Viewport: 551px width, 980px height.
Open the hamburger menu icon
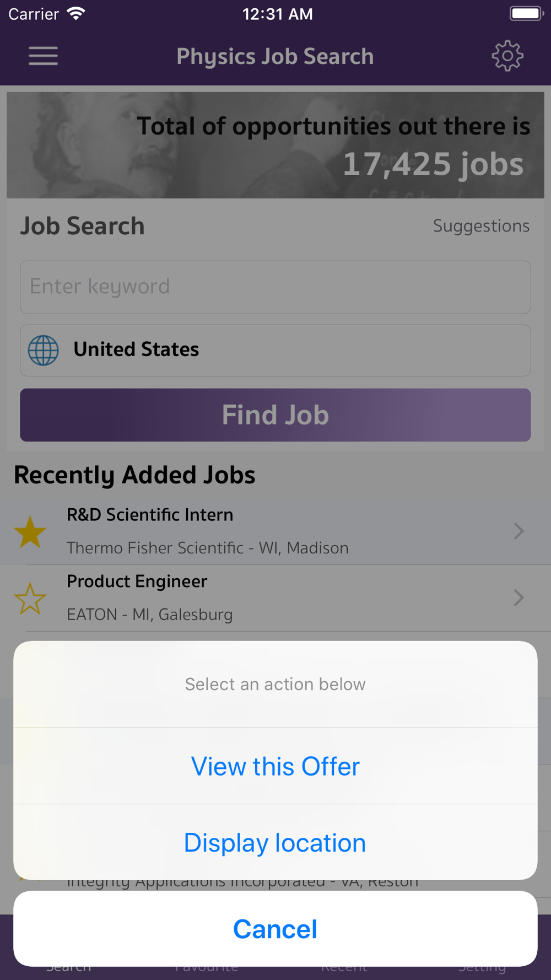[x=43, y=56]
